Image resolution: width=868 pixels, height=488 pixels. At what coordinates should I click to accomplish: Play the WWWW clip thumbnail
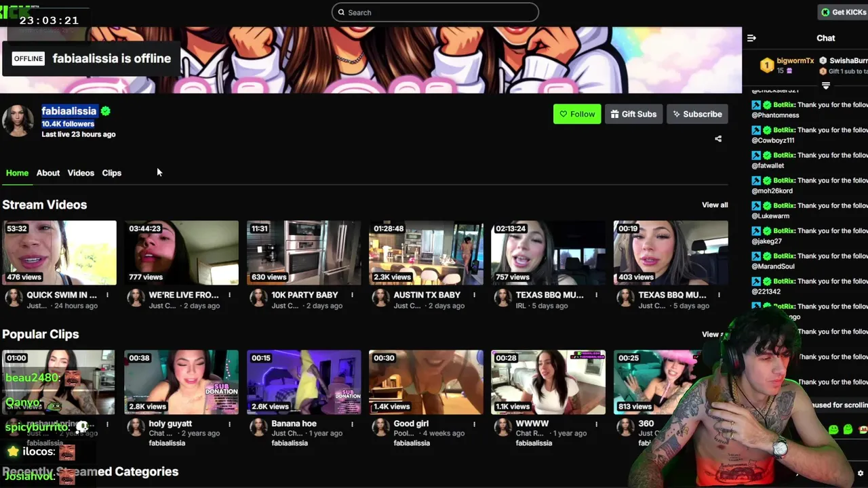(548, 382)
